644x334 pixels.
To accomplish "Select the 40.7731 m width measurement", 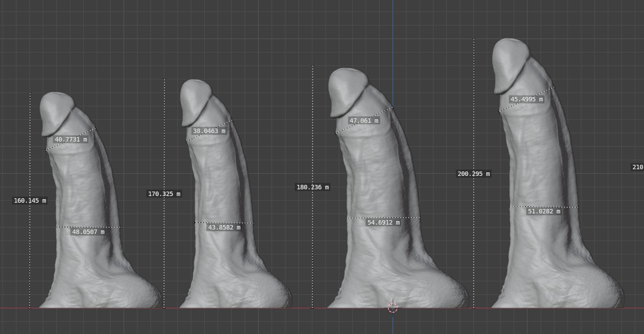I will [x=70, y=139].
